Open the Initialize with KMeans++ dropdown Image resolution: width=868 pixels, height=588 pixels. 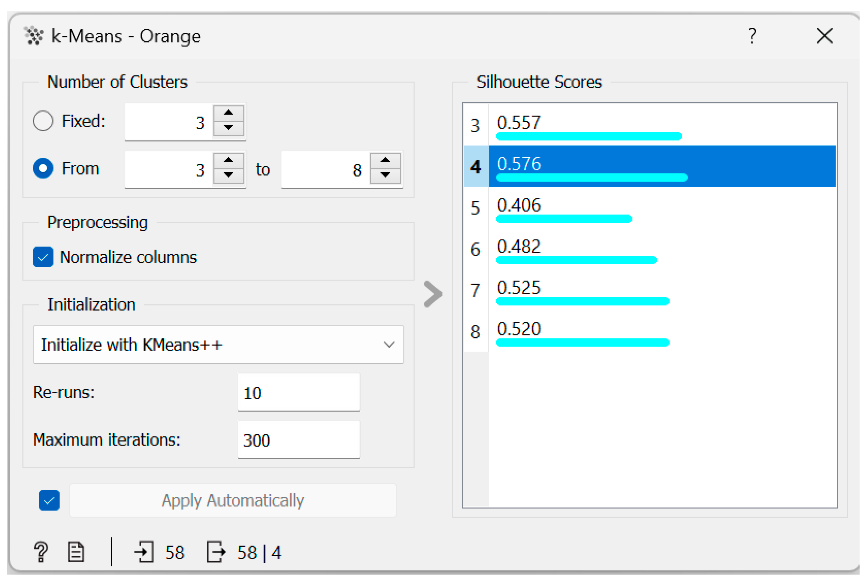pyautogui.click(x=218, y=344)
